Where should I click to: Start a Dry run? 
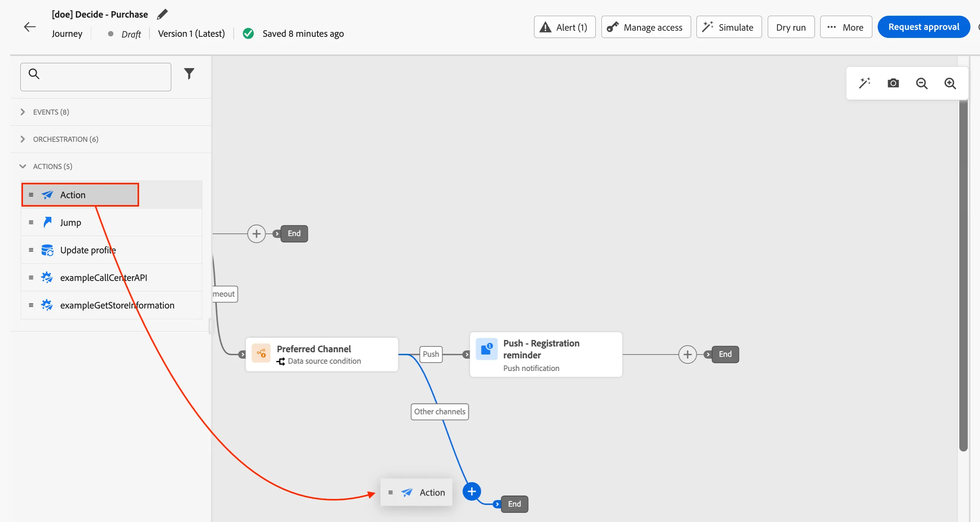(x=791, y=27)
